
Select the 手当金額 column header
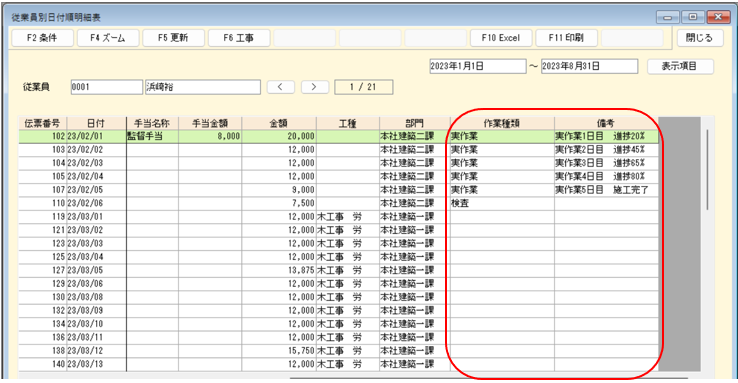pos(210,123)
